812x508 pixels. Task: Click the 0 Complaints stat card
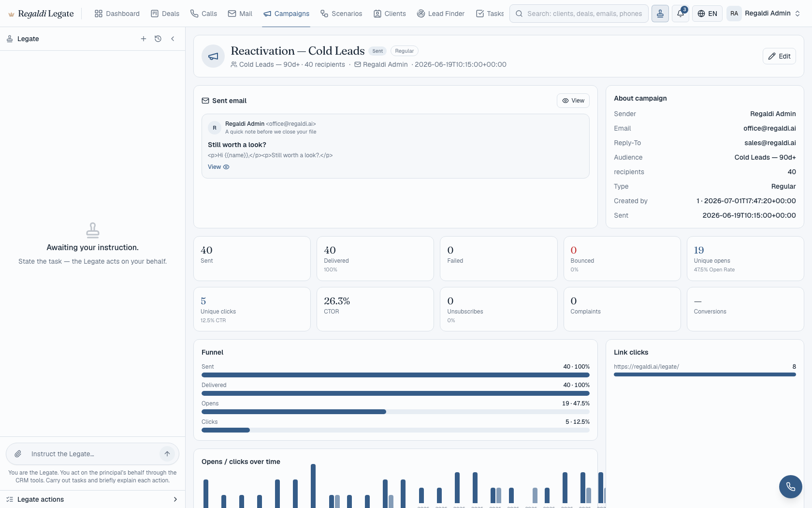coord(622,309)
